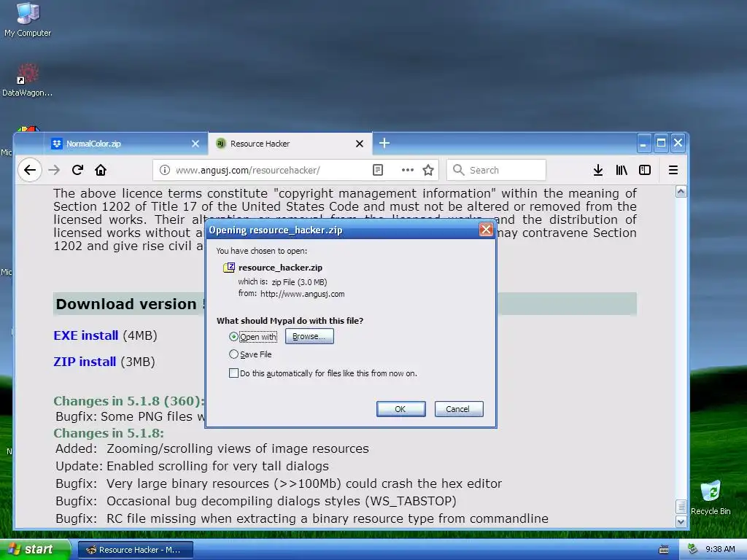This screenshot has height=560, width=747.
Task: Confirm the dialog with OK
Action: (400, 409)
